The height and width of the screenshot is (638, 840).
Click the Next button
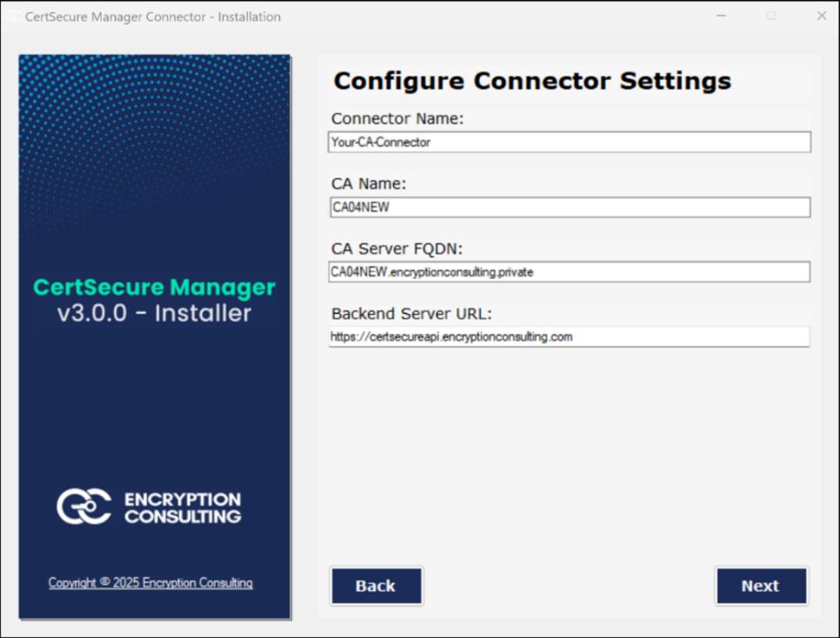point(761,586)
